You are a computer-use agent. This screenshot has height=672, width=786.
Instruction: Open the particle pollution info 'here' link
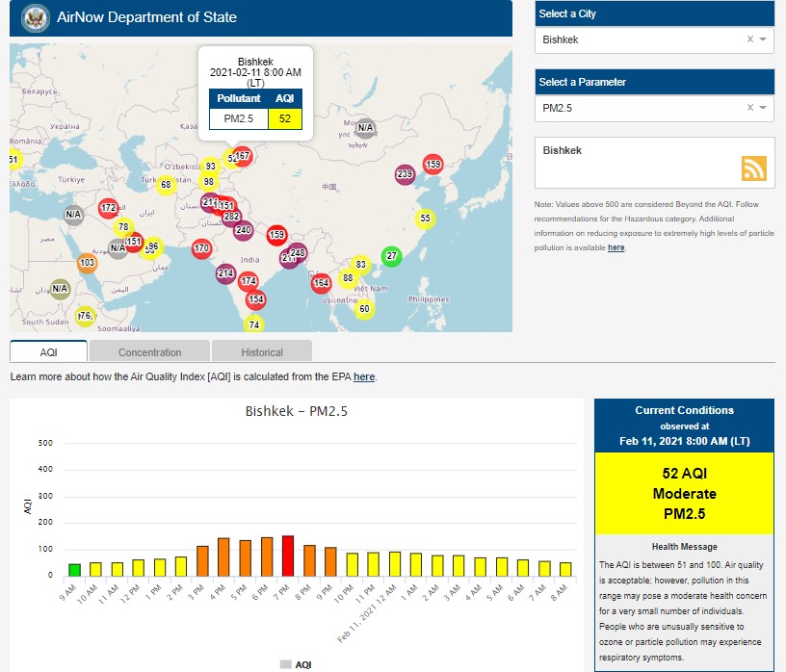point(616,247)
